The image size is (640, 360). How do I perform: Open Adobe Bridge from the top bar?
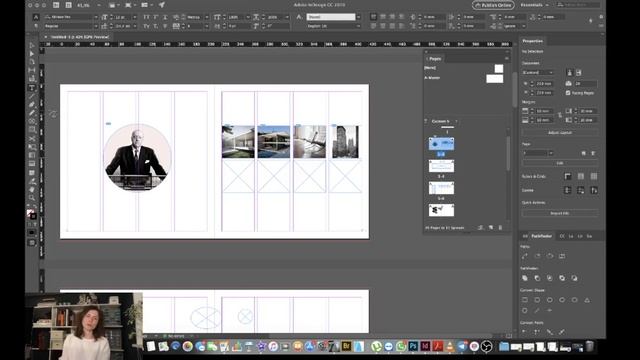(x=56, y=5)
